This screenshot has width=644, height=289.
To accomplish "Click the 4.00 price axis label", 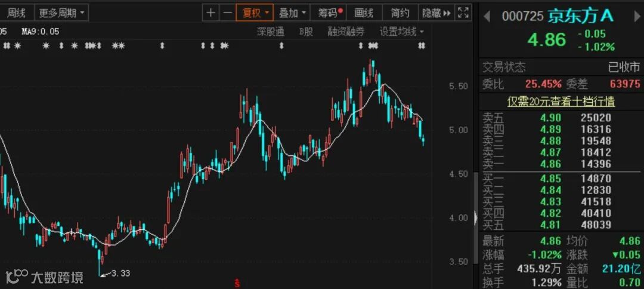I will click(x=459, y=217).
